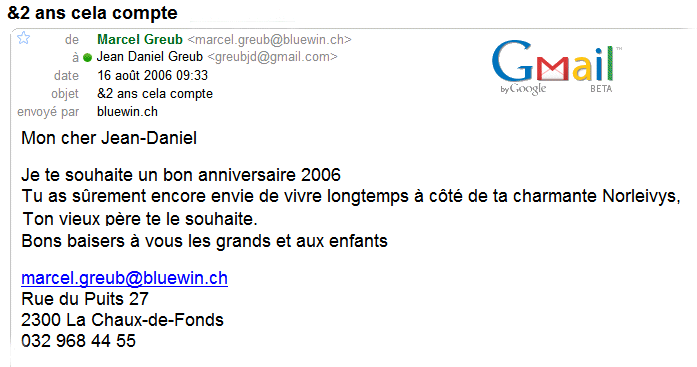The height and width of the screenshot is (367, 697).
Task: Click the date value 16 août 2006 09:33
Action: pyautogui.click(x=152, y=75)
